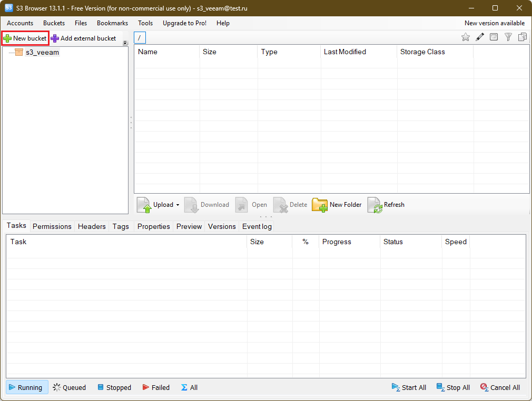Click the Delete button
Screen dimensions: 532x401
(290, 205)
